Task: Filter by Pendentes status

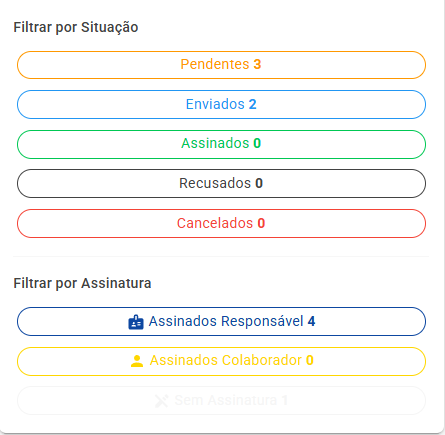Action: tap(221, 65)
